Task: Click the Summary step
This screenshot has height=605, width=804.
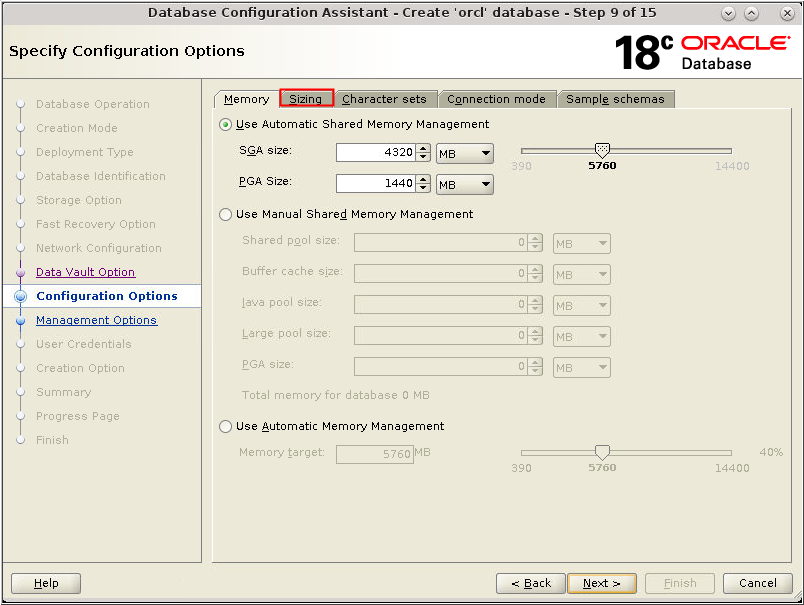Action: pyautogui.click(x=64, y=392)
